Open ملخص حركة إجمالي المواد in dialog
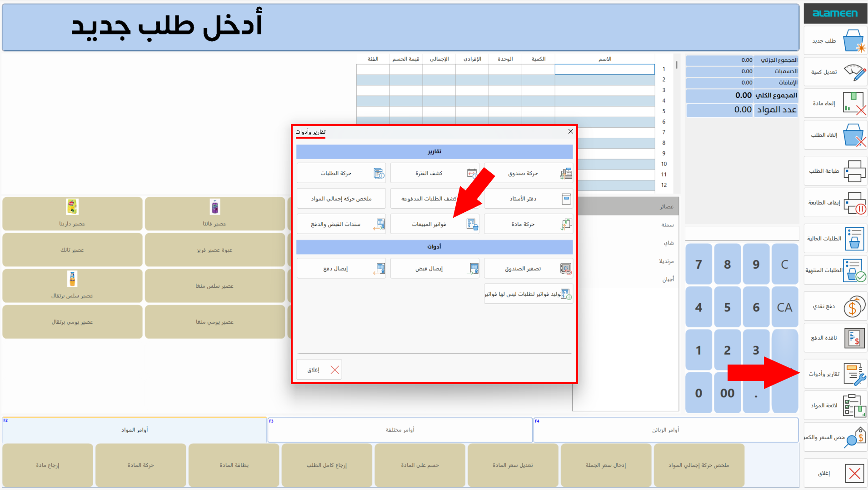The image size is (868, 490). point(341,199)
